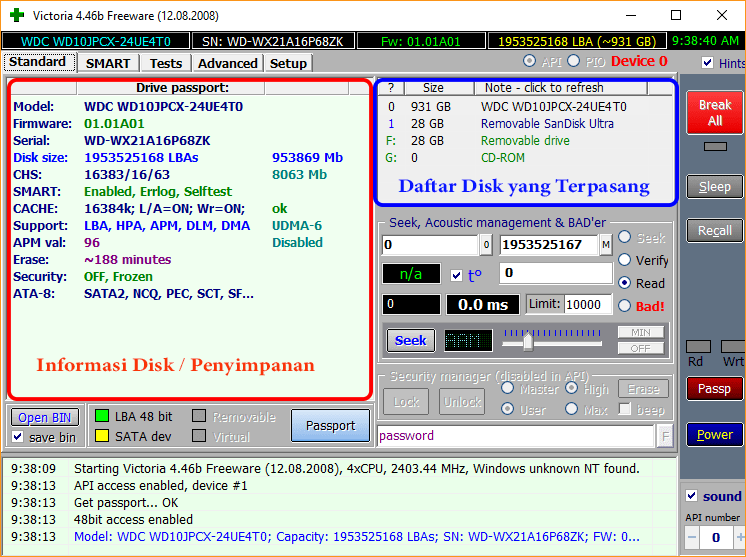Viewport: 746px width, 557px height.
Task: Click the end LBA field 1953525167
Action: [x=549, y=244]
